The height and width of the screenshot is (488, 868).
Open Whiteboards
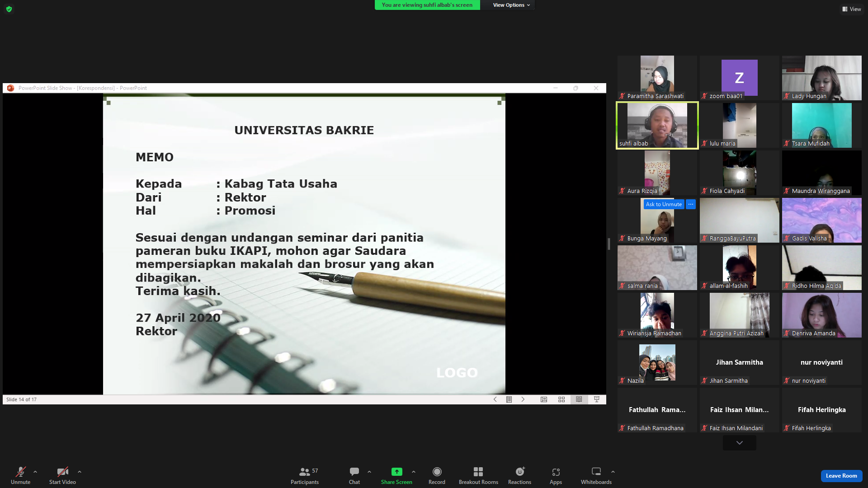click(596, 475)
